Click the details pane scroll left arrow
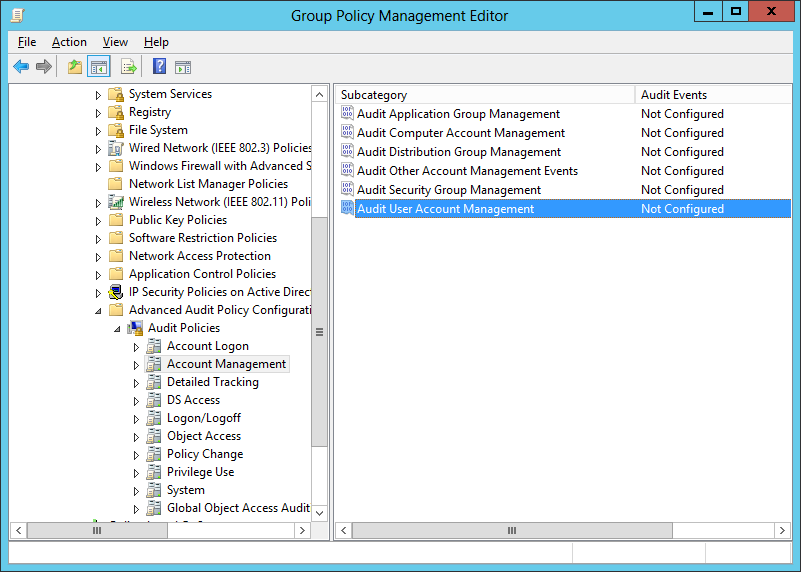This screenshot has width=801, height=572. click(344, 530)
